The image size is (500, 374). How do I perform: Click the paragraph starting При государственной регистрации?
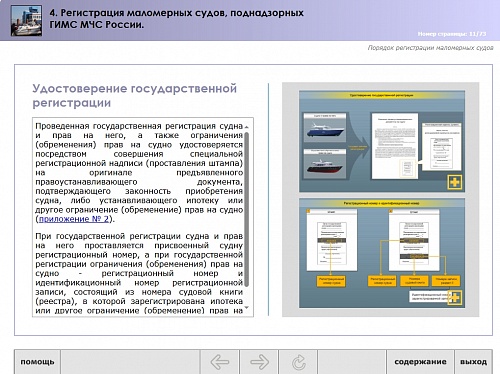139,273
